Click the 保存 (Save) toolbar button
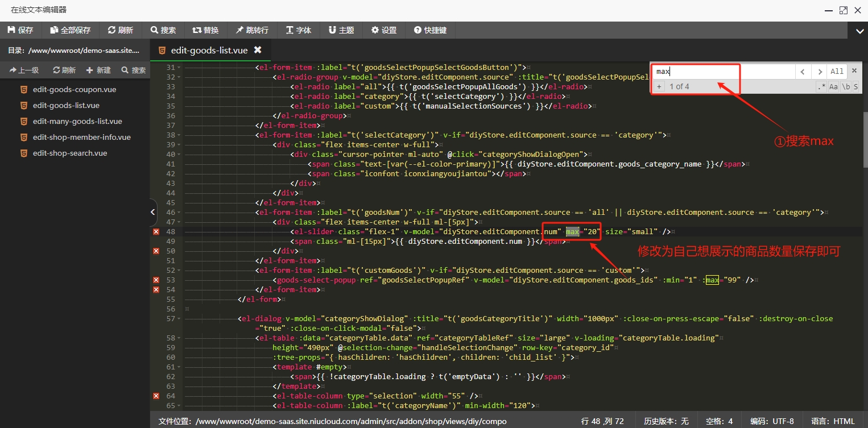This screenshot has width=868, height=428. pos(20,30)
